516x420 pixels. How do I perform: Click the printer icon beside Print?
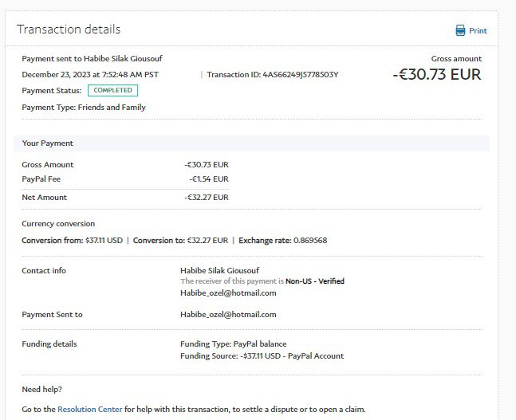(x=460, y=31)
